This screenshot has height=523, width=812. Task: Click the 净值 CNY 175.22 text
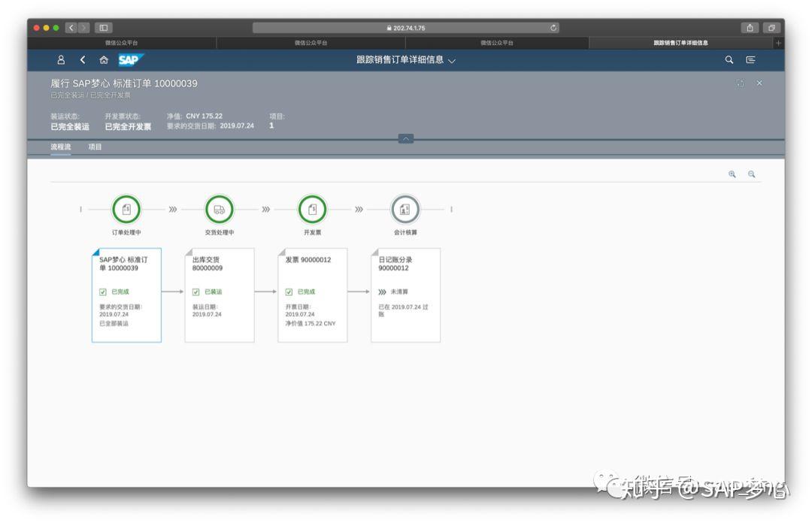[195, 116]
